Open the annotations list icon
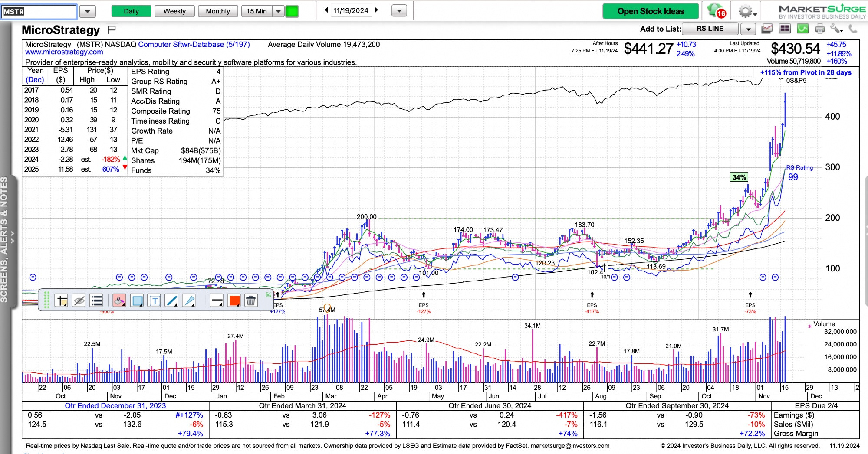The width and height of the screenshot is (868, 454). tap(96, 300)
